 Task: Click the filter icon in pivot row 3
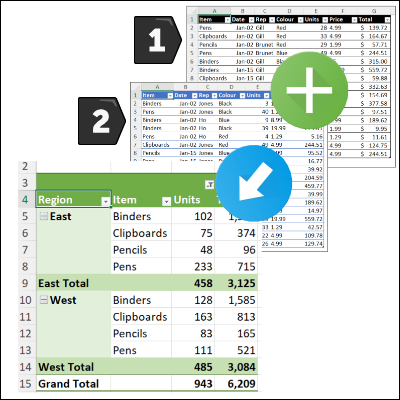(209, 185)
